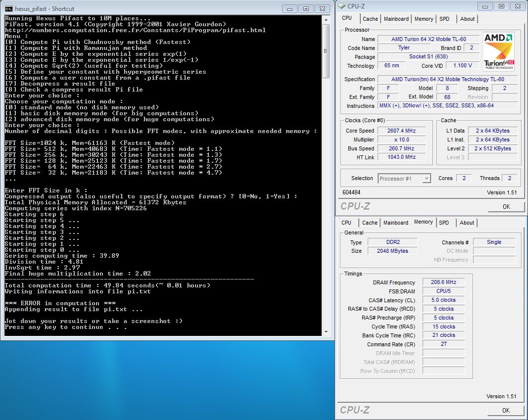
Task: Click Bus Speed value '260.7 MHz'
Action: point(401,148)
